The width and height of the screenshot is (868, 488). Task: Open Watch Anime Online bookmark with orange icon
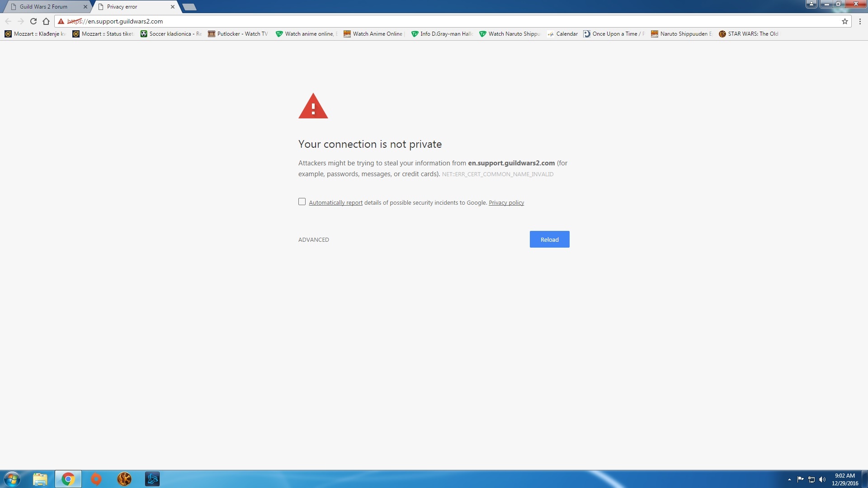click(375, 34)
